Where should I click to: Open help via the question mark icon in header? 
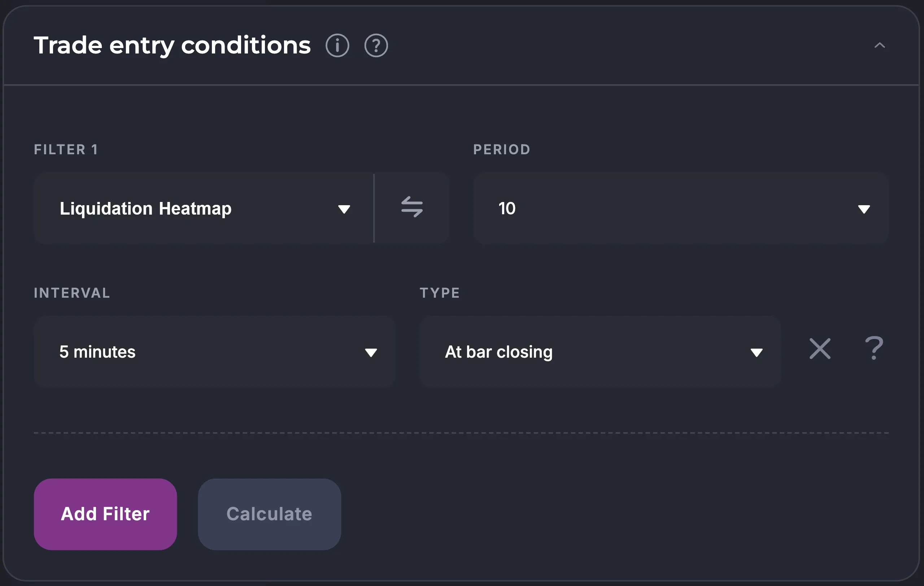(376, 45)
